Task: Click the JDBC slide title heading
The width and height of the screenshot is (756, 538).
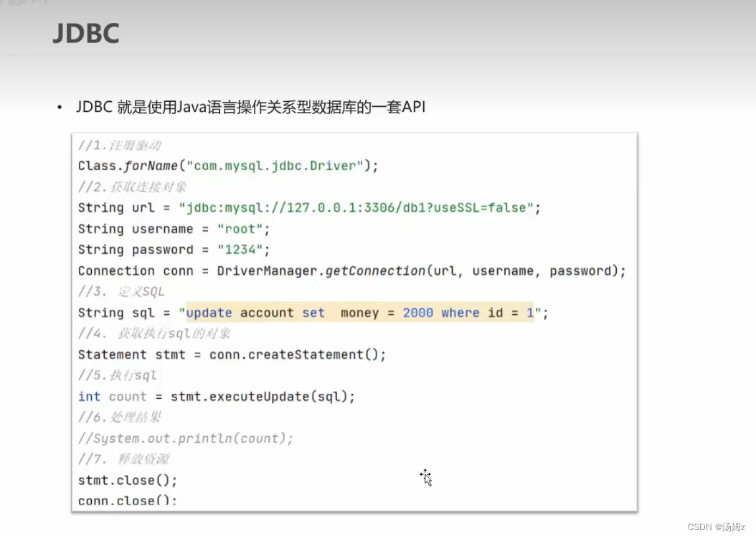Action: (x=85, y=34)
